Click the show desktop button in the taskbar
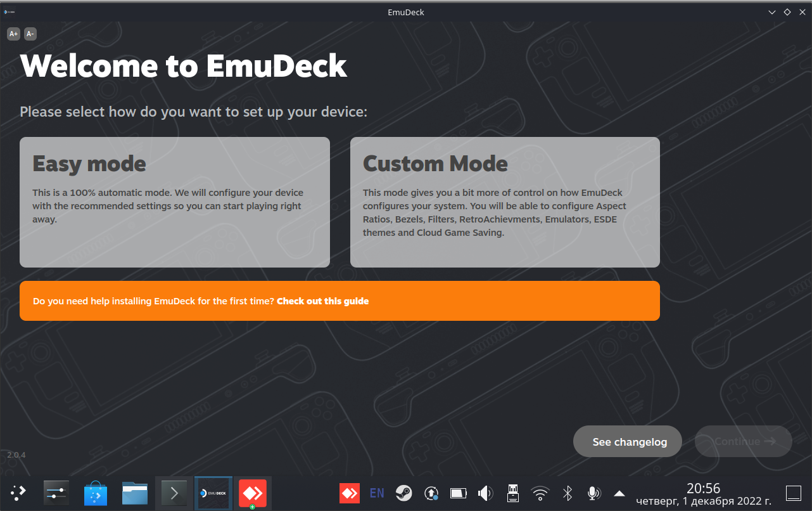The image size is (812, 511). [794, 493]
